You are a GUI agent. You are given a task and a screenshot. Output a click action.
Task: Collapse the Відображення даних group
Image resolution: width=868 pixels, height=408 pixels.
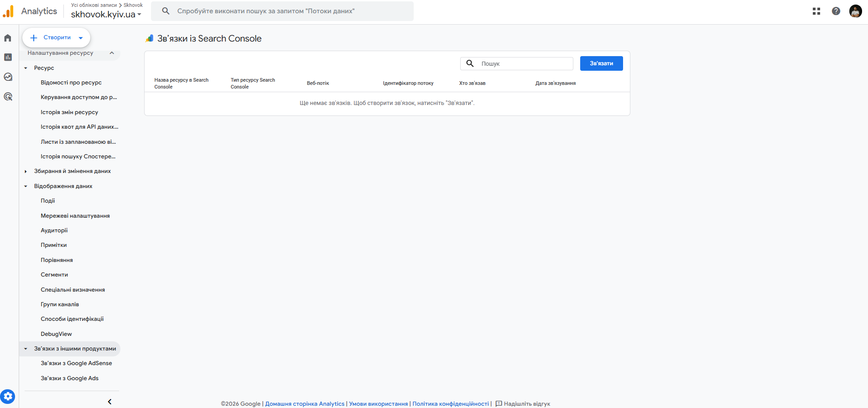[26, 186]
